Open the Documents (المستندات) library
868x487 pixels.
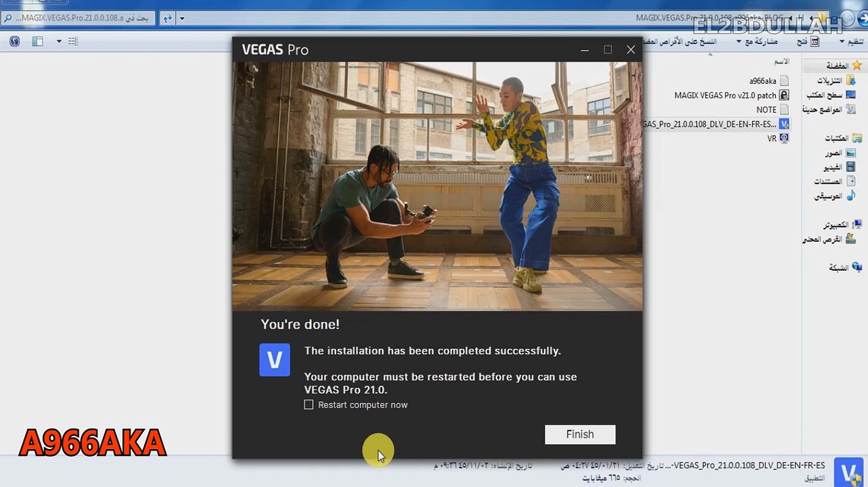click(835, 181)
